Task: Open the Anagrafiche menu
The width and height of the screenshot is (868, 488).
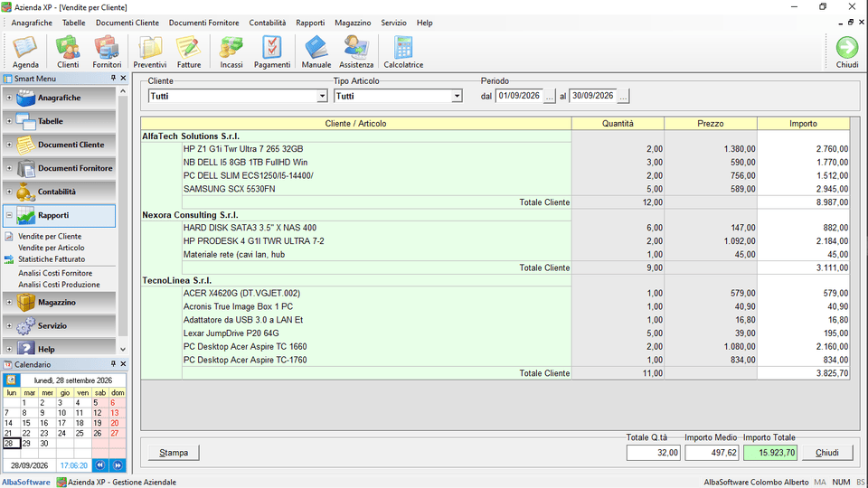Action: coord(32,23)
